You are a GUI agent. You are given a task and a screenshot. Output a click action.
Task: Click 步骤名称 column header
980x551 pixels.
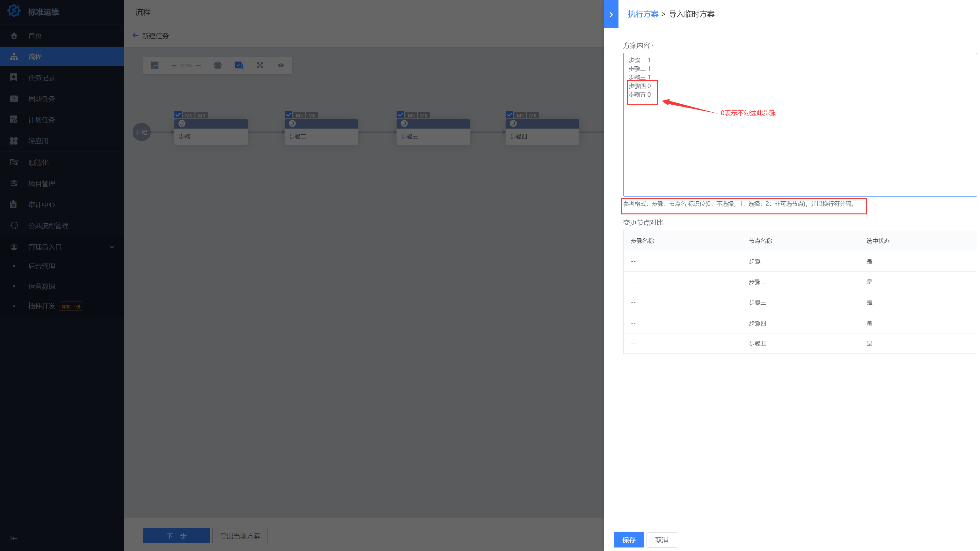[642, 241]
